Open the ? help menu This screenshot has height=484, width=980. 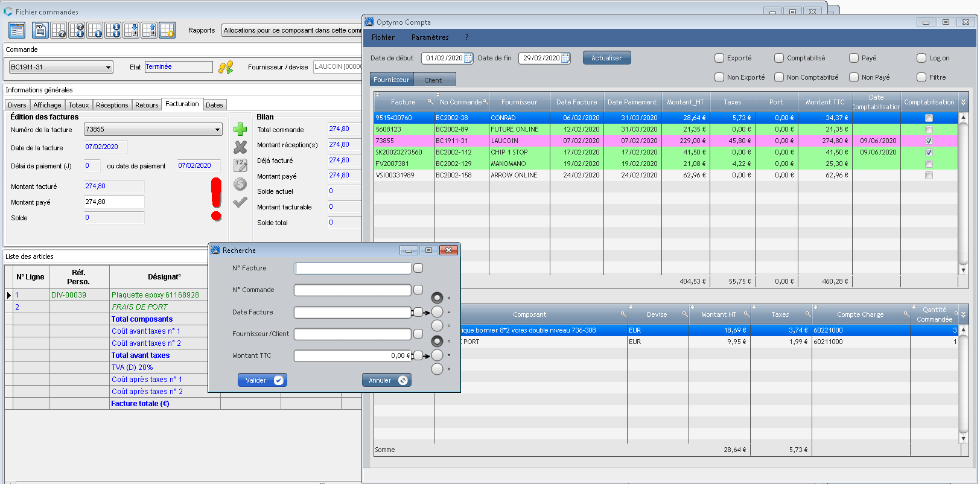pos(466,37)
